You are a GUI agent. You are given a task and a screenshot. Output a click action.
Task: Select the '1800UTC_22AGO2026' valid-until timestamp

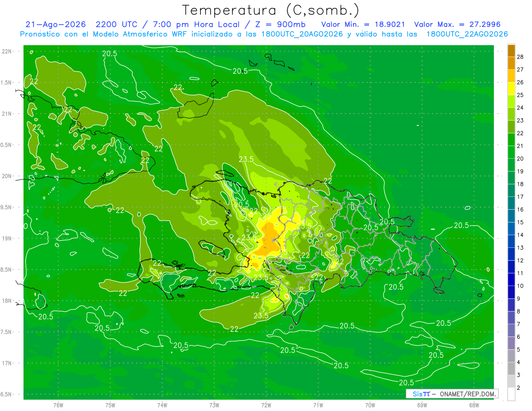467,34
